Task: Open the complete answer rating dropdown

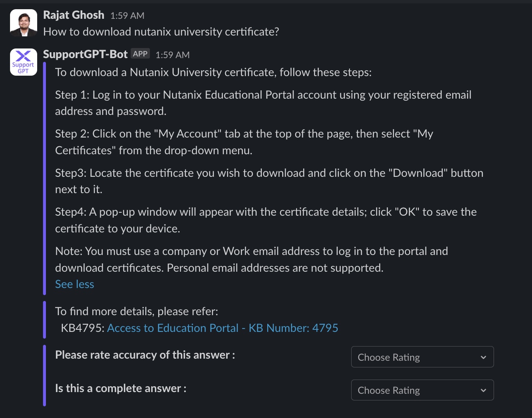Action: pos(422,390)
